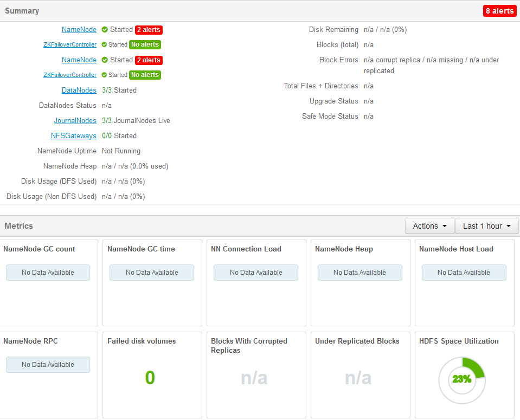Open the NFSGateways link

pyautogui.click(x=74, y=136)
